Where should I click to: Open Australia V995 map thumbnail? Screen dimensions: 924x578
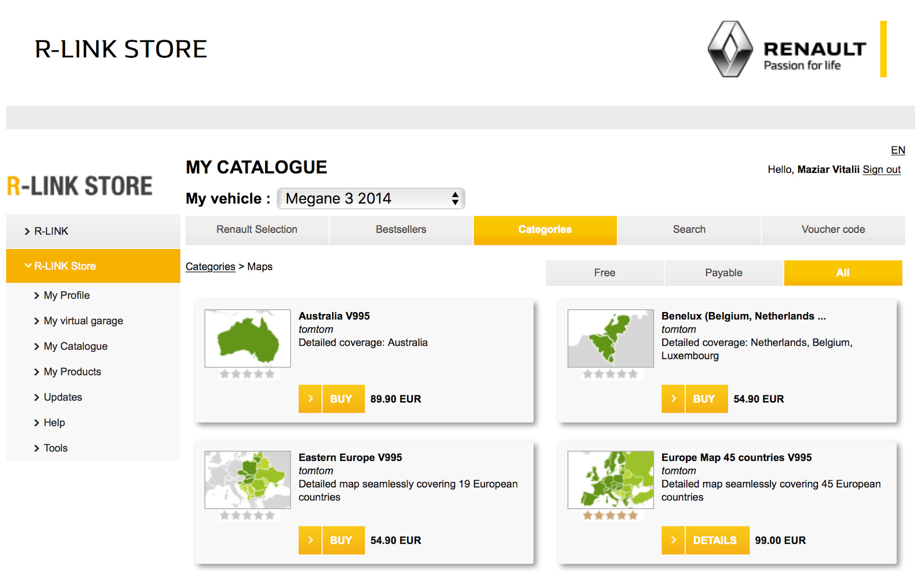point(247,338)
